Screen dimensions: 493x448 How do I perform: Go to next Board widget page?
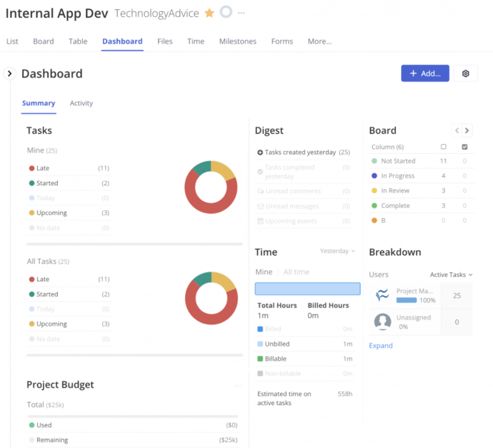467,131
